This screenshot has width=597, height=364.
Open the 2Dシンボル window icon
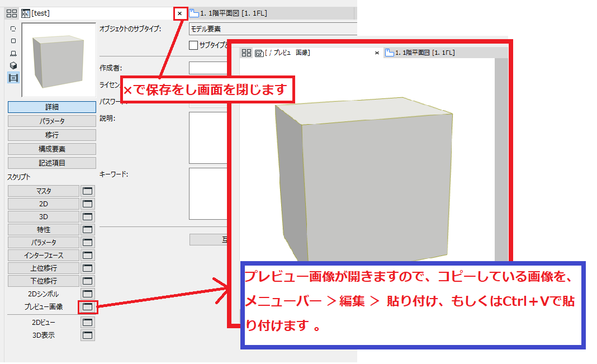coord(88,294)
